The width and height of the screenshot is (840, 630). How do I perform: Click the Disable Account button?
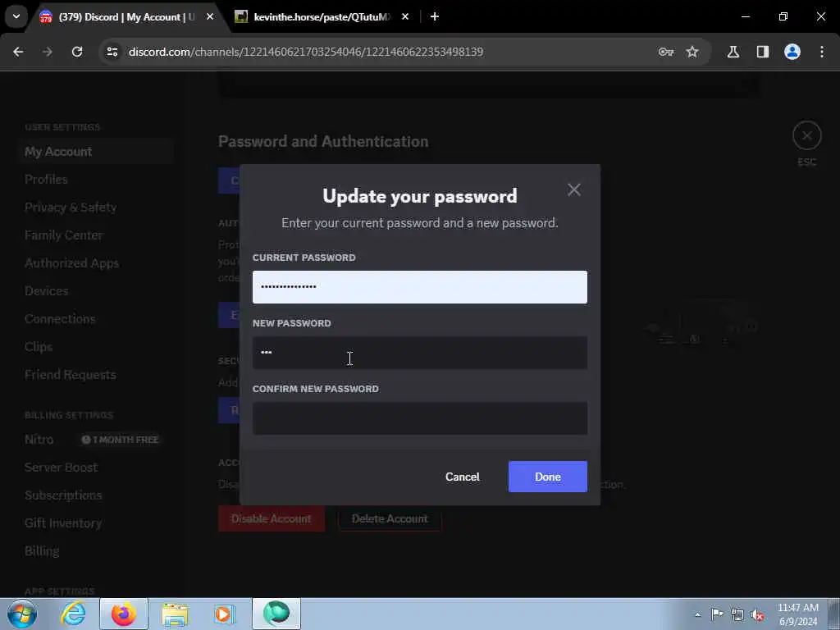coord(271,518)
